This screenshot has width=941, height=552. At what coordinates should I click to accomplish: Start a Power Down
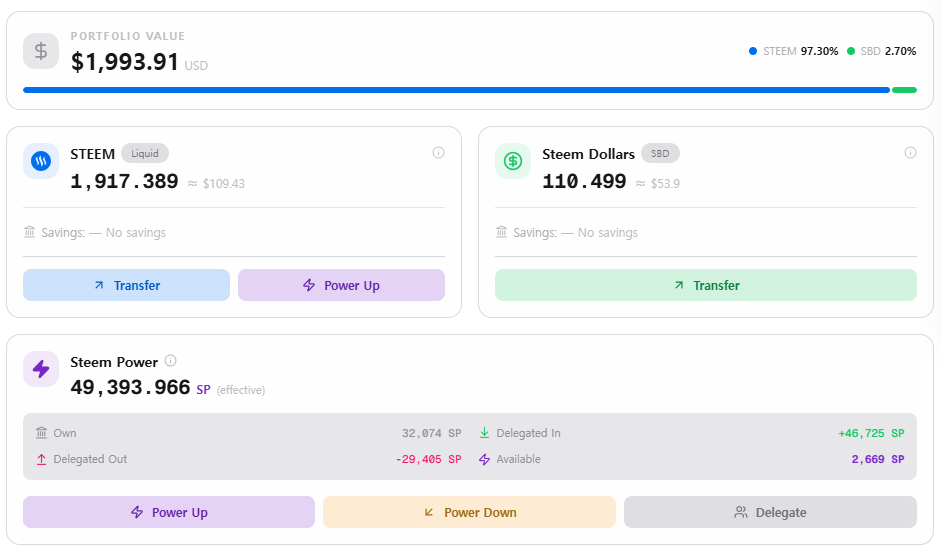tap(469, 512)
